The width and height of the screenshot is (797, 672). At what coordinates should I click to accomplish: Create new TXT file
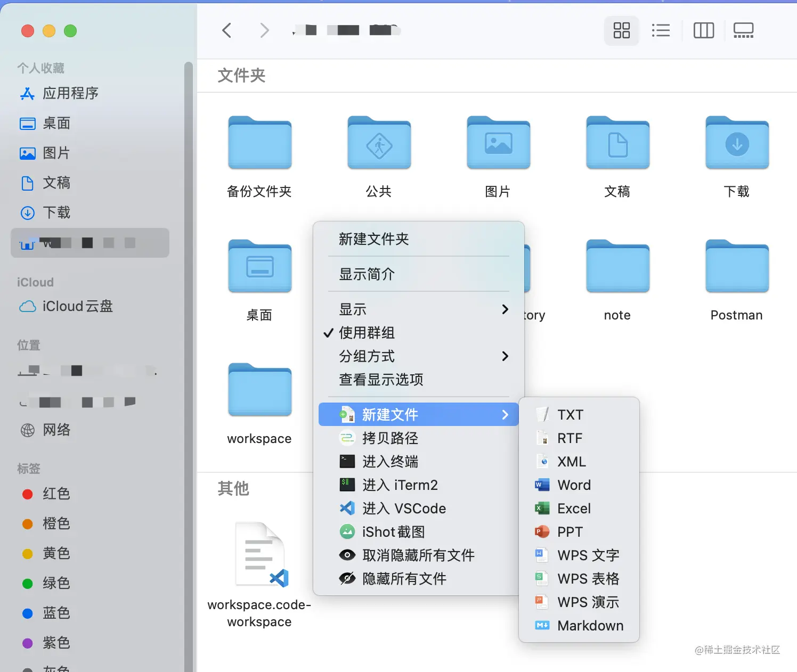[579, 415]
